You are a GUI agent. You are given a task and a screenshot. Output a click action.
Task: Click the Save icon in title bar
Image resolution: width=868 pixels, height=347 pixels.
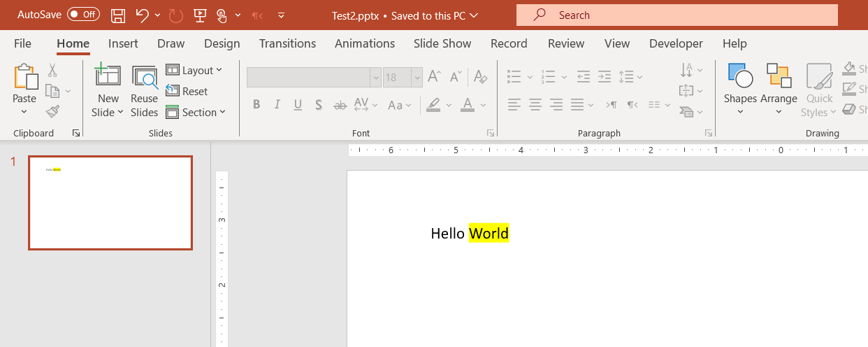point(118,15)
